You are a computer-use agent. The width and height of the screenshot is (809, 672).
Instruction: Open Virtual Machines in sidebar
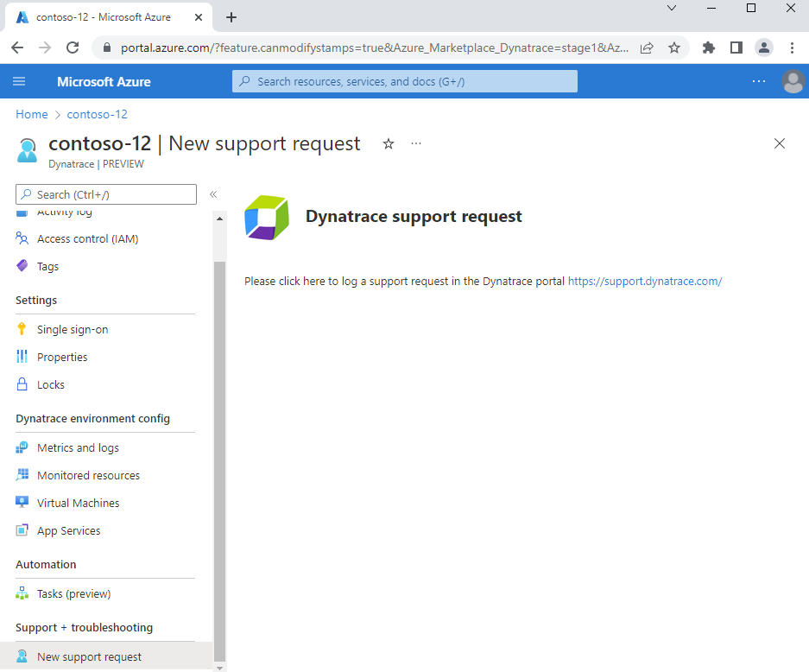pyautogui.click(x=79, y=504)
